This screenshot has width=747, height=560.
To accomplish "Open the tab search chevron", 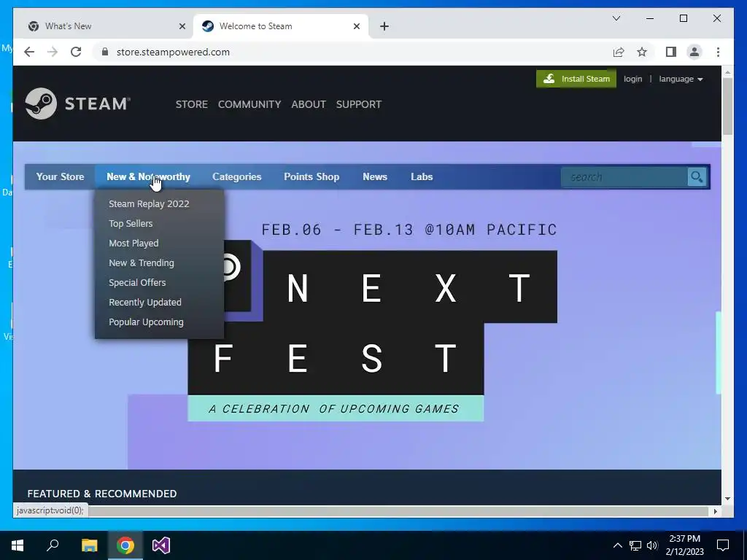I will (616, 18).
